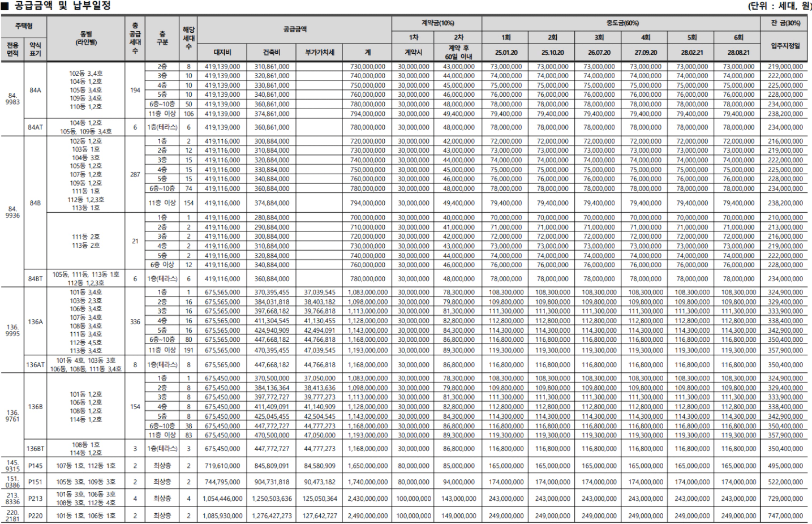The image size is (812, 524).
Task: Click the land cost '1,054,446,000'
Action: (x=222, y=499)
